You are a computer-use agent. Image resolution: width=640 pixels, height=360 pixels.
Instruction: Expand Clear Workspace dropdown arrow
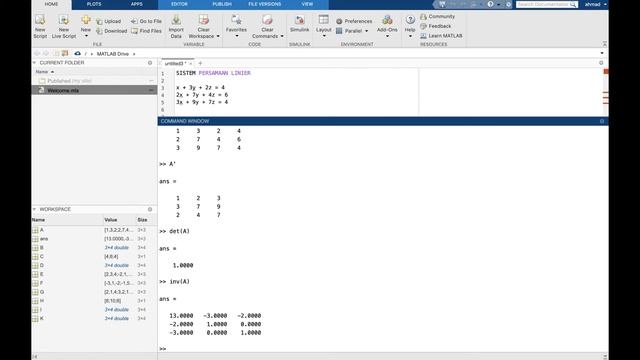click(218, 36)
